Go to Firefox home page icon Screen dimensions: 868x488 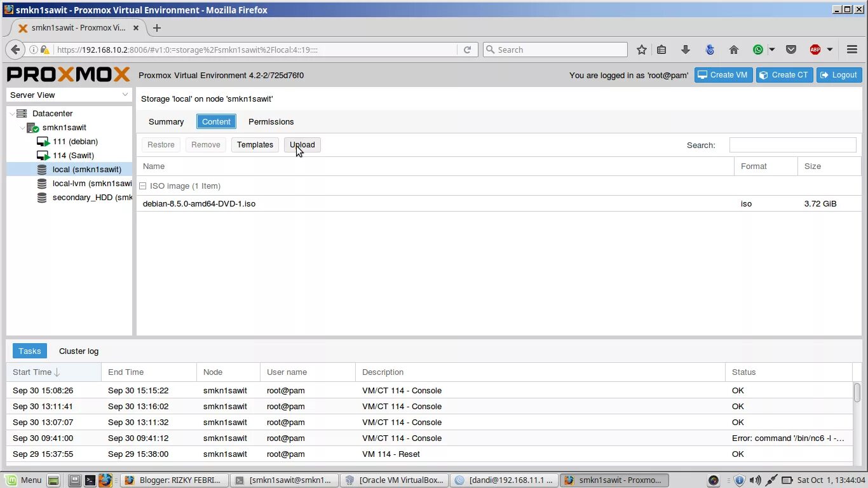click(734, 50)
